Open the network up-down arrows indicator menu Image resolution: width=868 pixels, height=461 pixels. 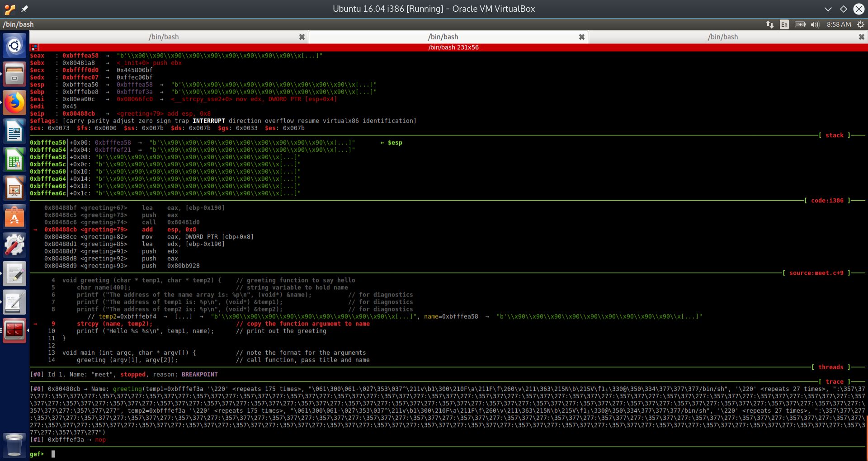tap(769, 24)
